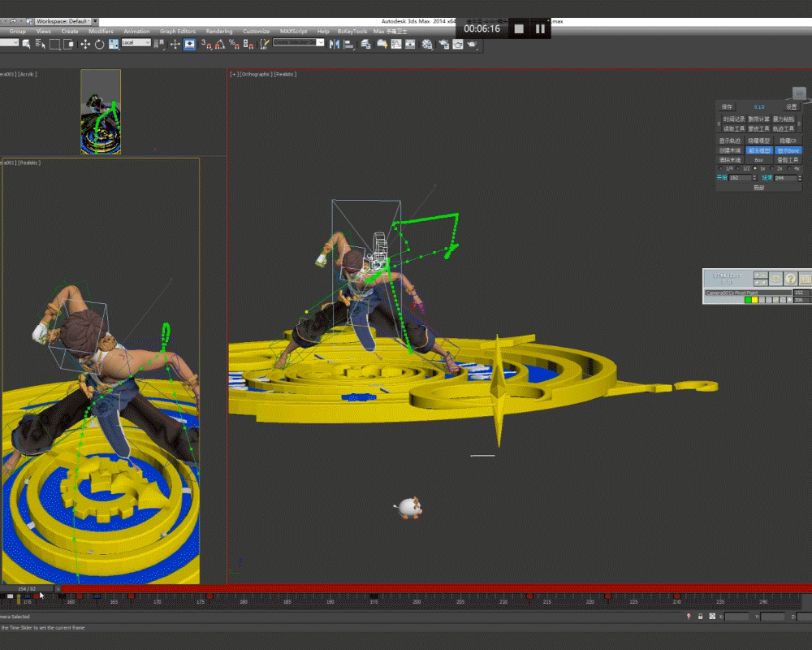Activate the Select and Rotate tool
The image size is (812, 650).
click(99, 45)
